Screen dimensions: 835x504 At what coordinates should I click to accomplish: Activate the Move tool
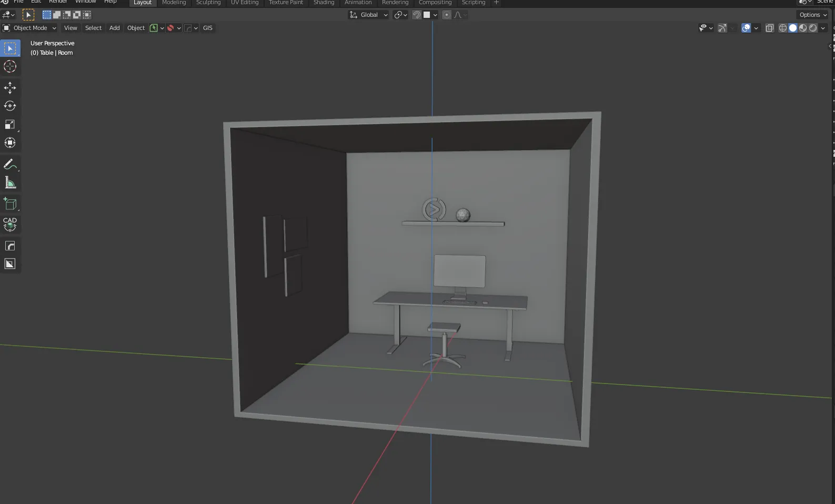(x=10, y=87)
